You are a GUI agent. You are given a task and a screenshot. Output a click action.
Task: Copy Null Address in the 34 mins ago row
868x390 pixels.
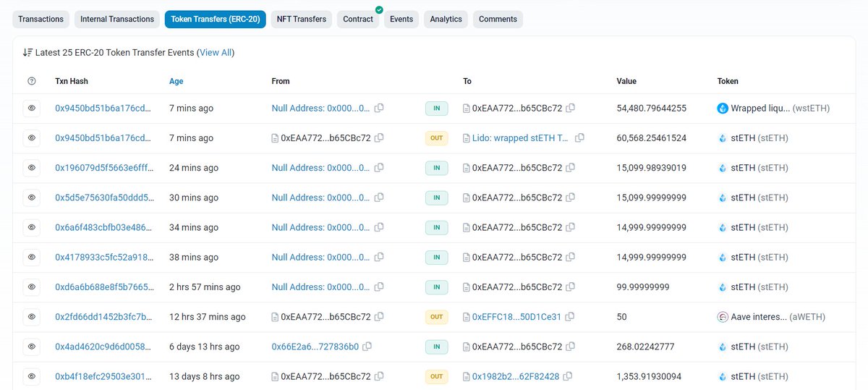click(379, 227)
